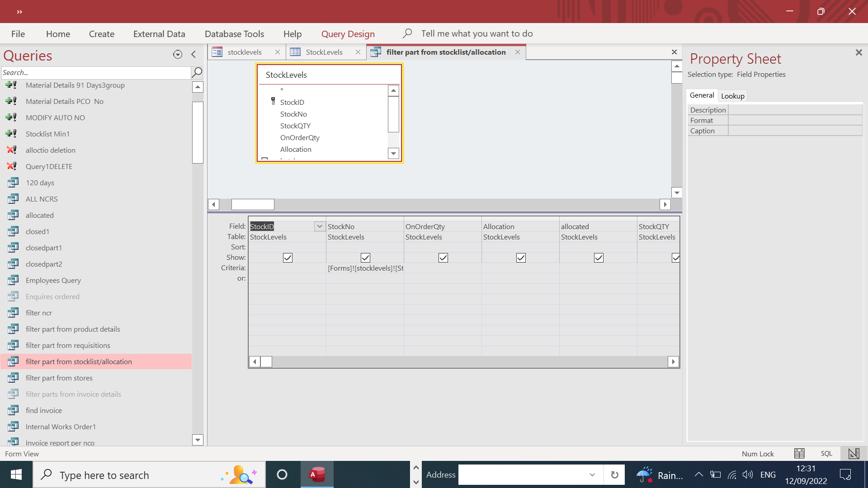The image size is (868, 488).
Task: Open the Database Tools ribbon tab
Action: (234, 34)
